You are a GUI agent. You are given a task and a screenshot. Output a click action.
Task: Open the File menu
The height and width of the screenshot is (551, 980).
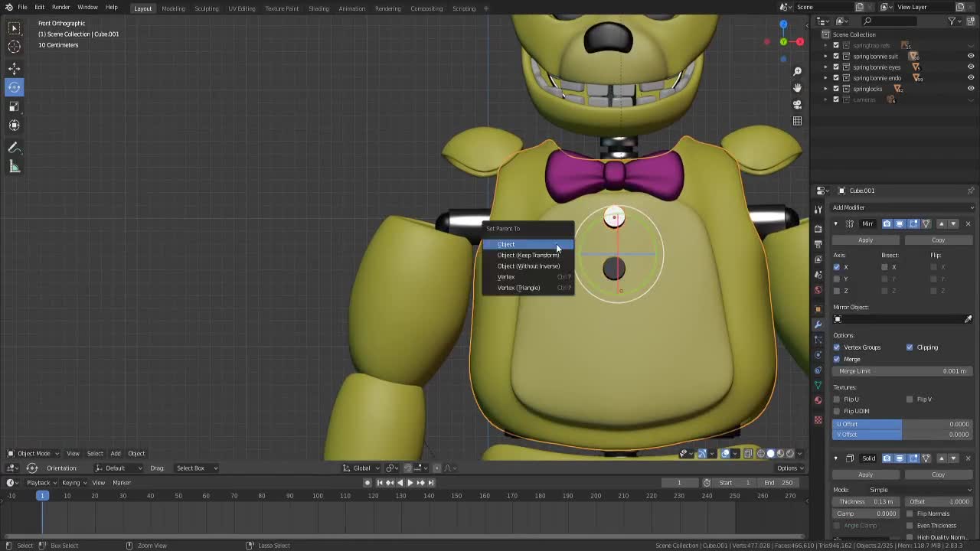pyautogui.click(x=22, y=8)
